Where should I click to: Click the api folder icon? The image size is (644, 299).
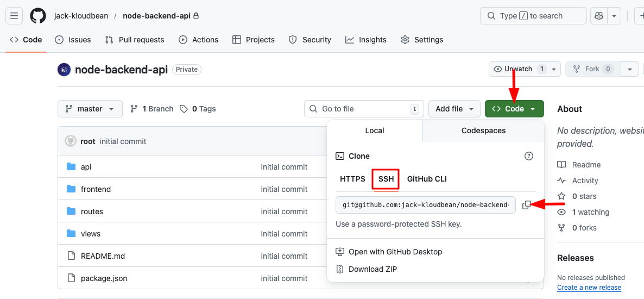point(71,166)
